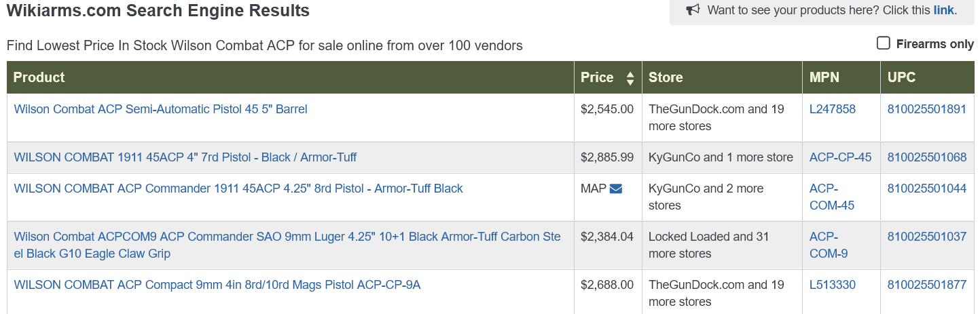The image size is (980, 314).
Task: Click MPN link L513330
Action: pyautogui.click(x=832, y=285)
